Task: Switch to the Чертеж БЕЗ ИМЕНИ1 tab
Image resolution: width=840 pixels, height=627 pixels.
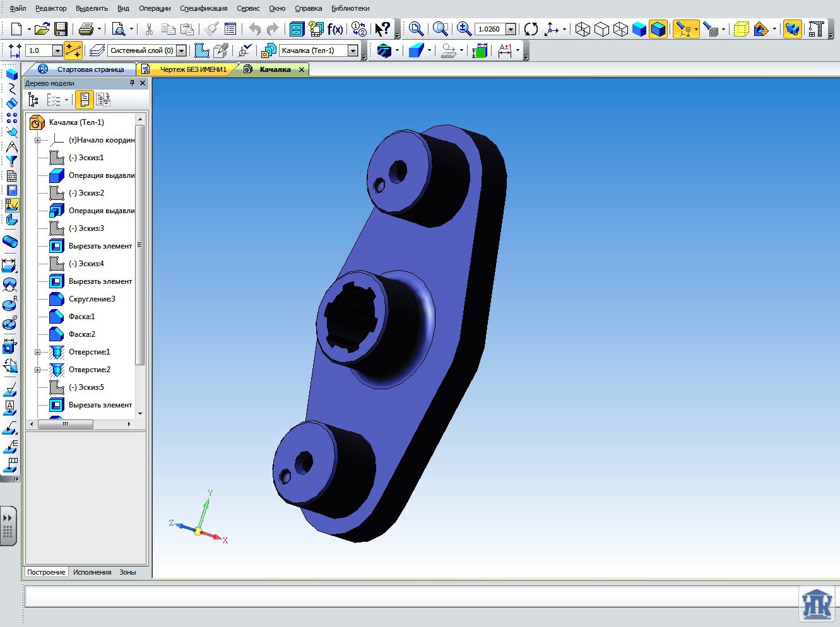Action: 192,69
